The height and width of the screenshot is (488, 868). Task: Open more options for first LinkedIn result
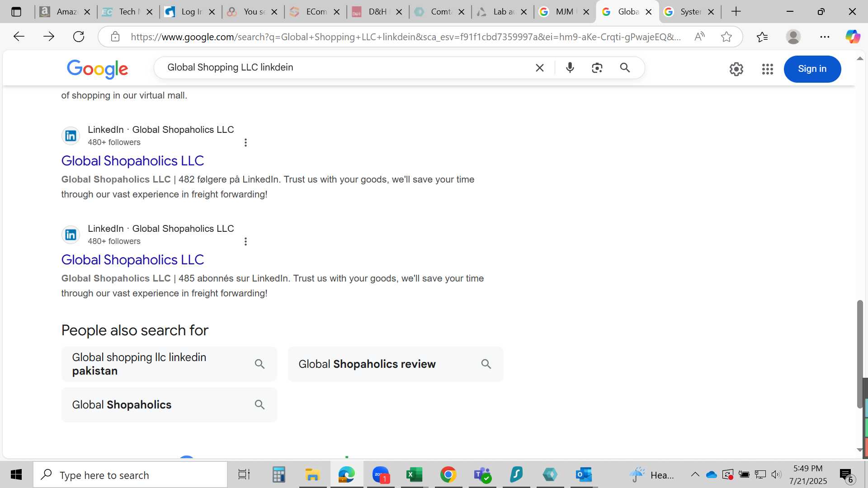click(x=245, y=143)
